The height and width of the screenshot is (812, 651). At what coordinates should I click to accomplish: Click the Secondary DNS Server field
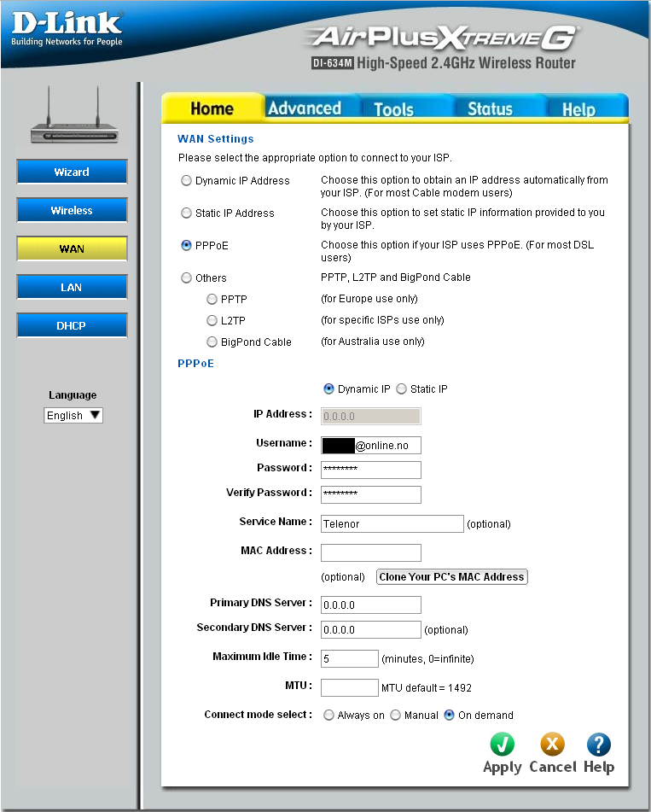pyautogui.click(x=371, y=630)
